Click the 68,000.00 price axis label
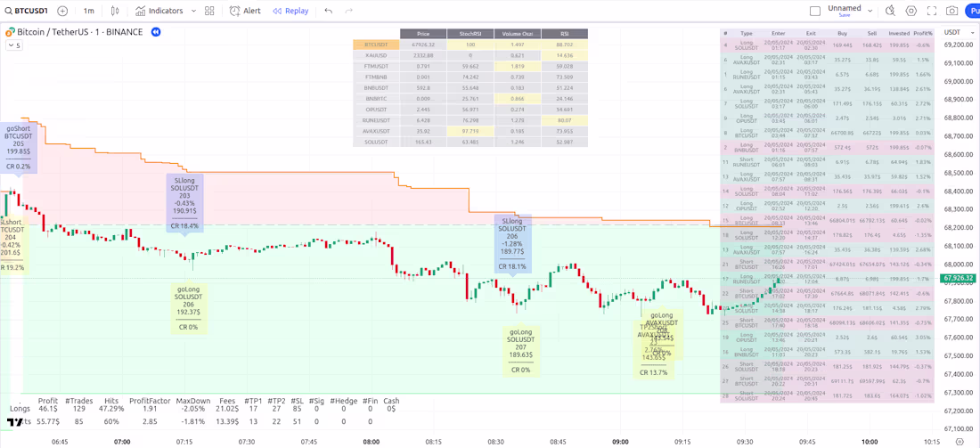Viewport: 980px width, 448px height. point(960,264)
